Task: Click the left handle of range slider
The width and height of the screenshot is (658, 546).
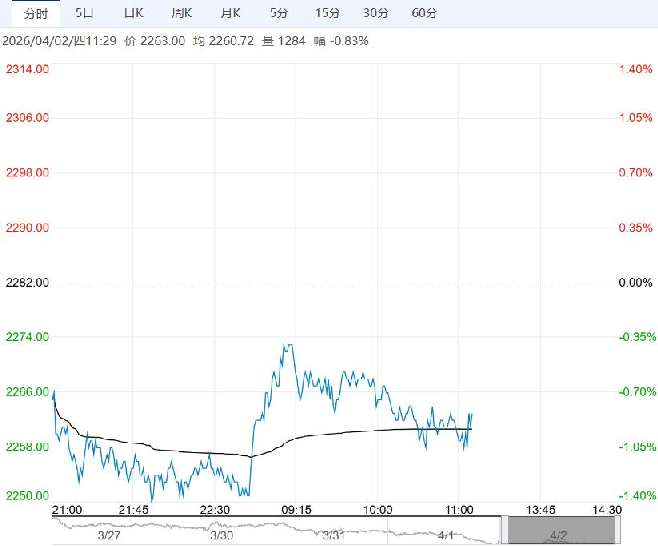Action: pos(503,530)
